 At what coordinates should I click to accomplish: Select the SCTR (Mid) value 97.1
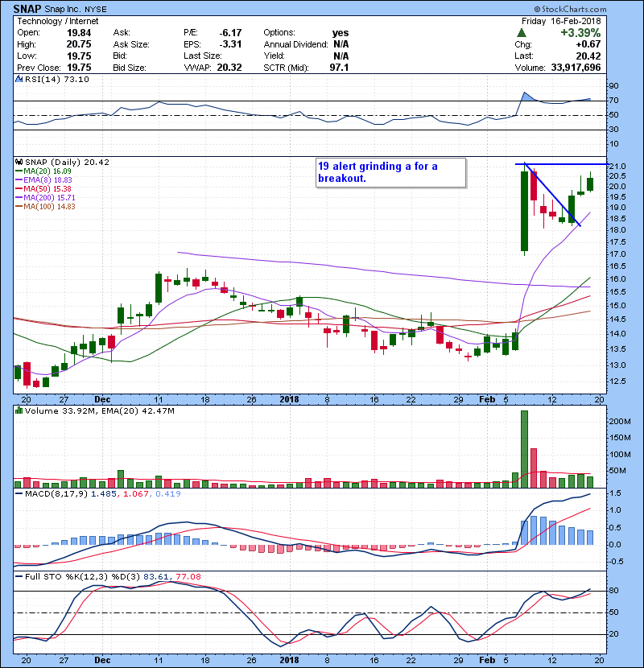(x=339, y=68)
